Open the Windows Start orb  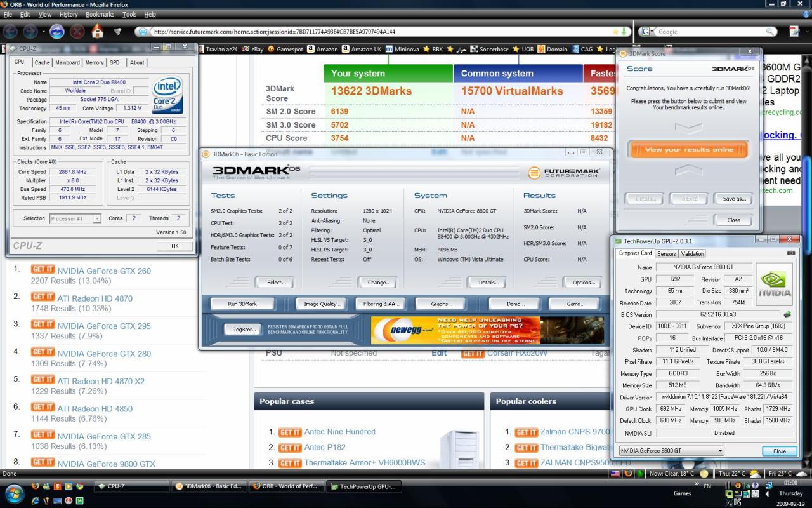click(14, 494)
